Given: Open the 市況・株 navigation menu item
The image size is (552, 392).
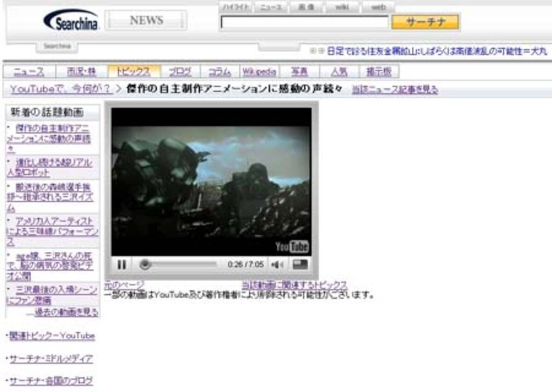Looking at the screenshot, I should pos(81,72).
